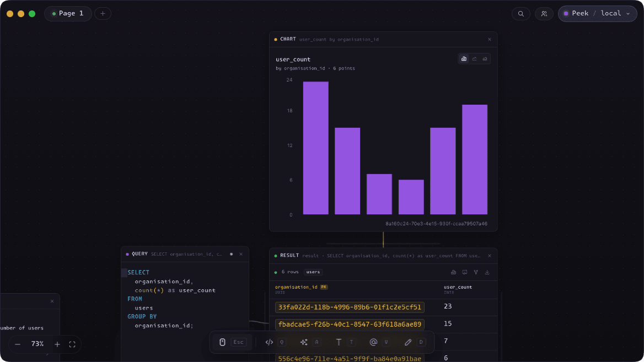
Task: Click the QUERY panel title
Action: [139, 254]
